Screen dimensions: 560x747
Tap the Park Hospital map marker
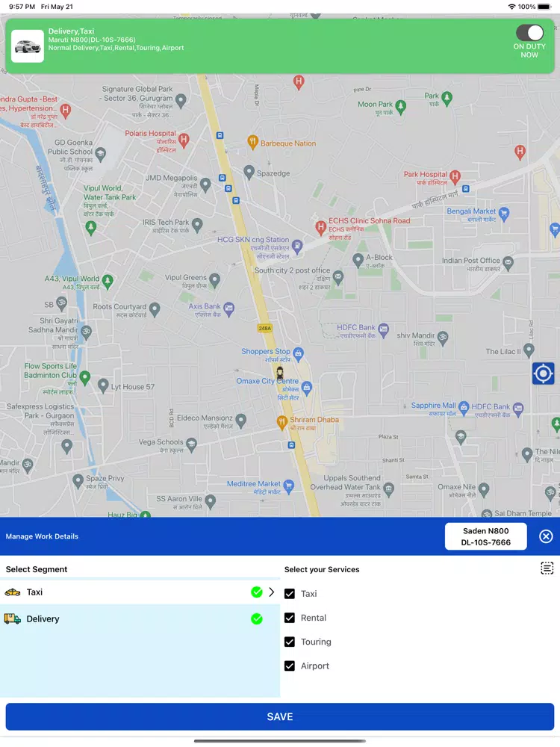(x=455, y=177)
